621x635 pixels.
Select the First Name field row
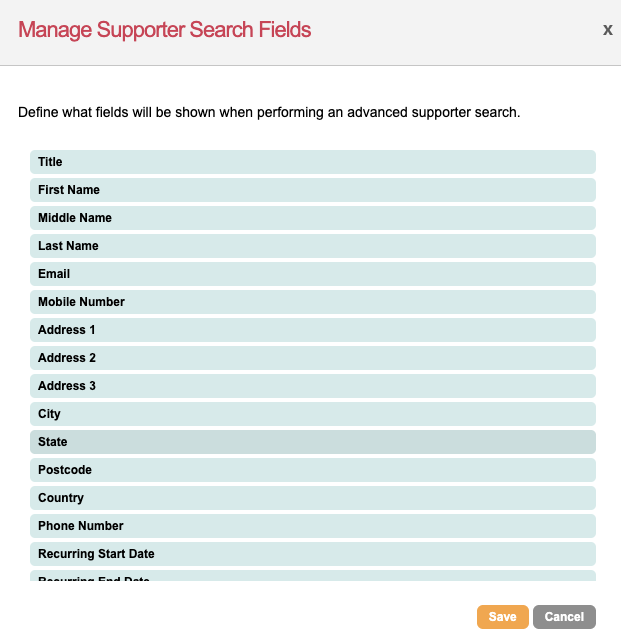click(x=313, y=190)
